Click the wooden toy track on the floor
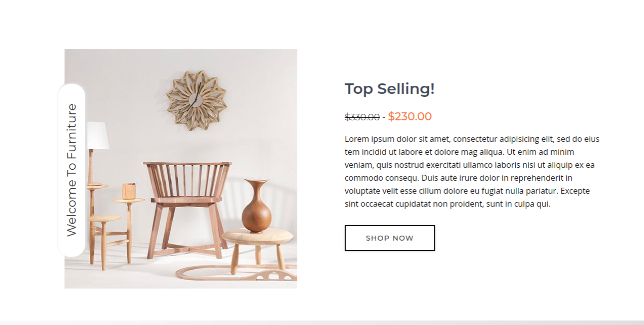The width and height of the screenshot is (644, 325). (234, 273)
